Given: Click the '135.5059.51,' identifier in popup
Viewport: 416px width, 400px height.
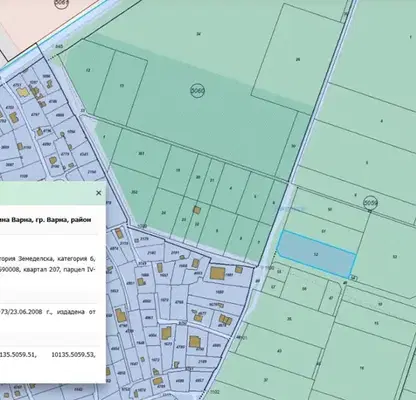Looking at the screenshot, I should (x=18, y=355).
